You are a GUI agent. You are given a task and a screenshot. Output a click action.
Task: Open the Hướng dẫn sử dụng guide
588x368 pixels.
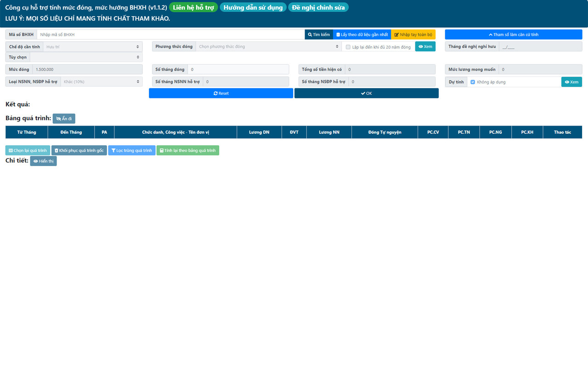(x=253, y=7)
